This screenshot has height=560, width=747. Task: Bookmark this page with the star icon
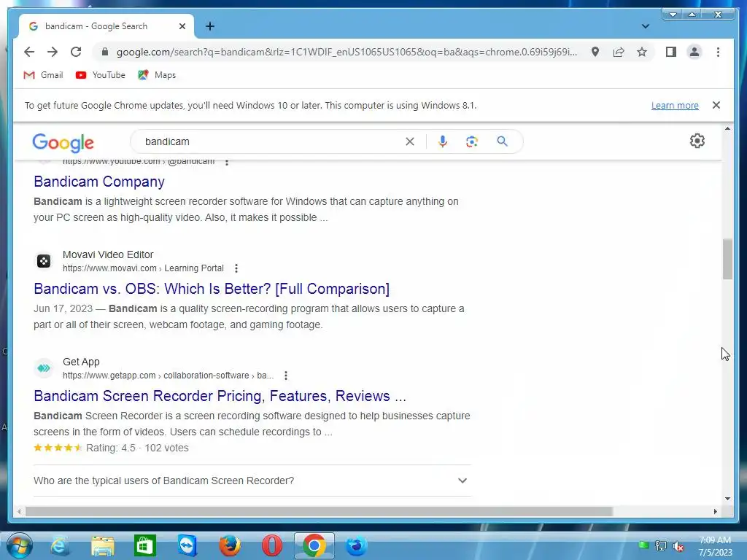[642, 52]
